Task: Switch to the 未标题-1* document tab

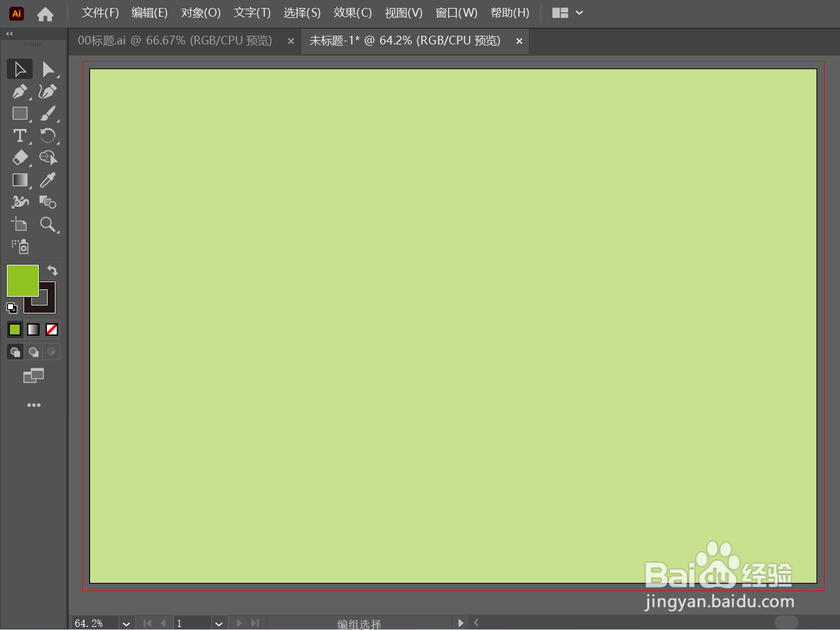Action: pyautogui.click(x=405, y=41)
